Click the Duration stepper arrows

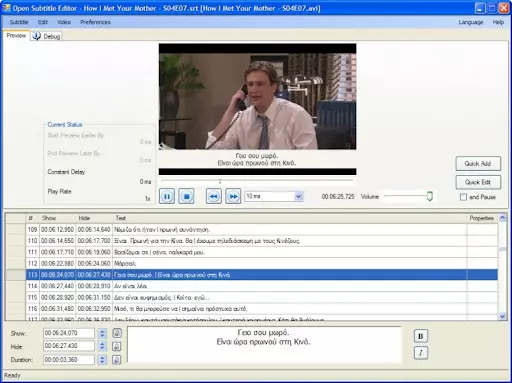point(102,360)
